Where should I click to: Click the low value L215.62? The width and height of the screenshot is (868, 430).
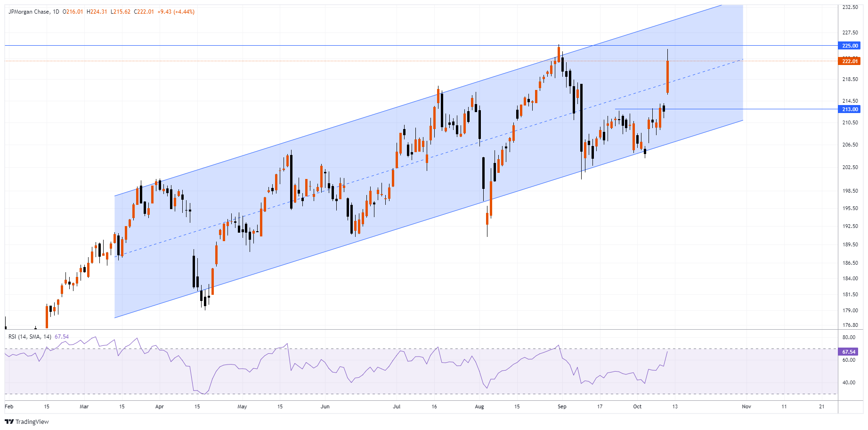click(x=121, y=12)
